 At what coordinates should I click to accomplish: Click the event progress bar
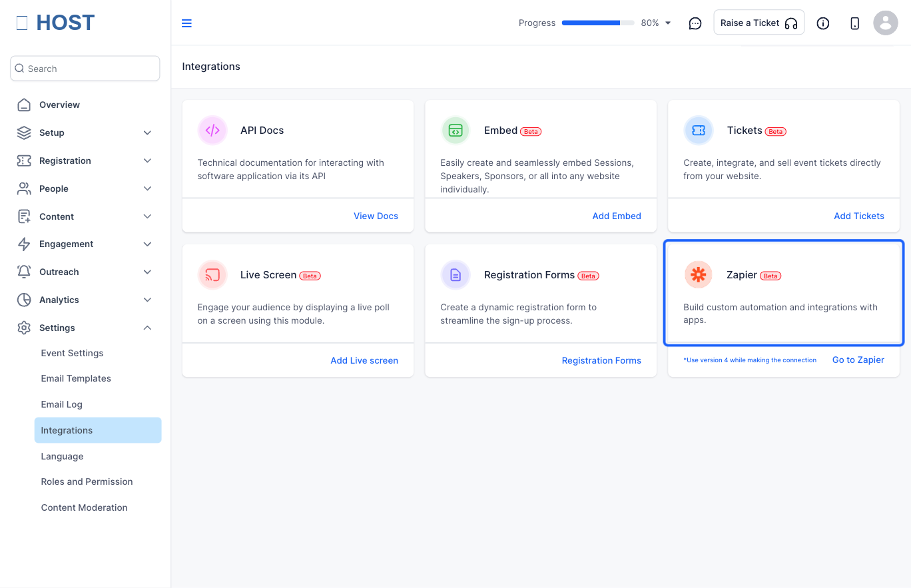click(x=598, y=23)
